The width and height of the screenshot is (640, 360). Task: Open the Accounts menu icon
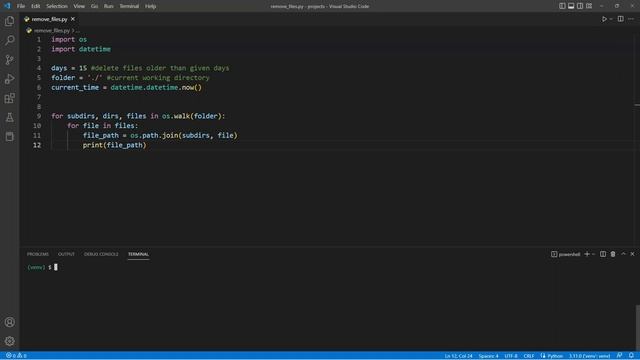(x=9, y=322)
